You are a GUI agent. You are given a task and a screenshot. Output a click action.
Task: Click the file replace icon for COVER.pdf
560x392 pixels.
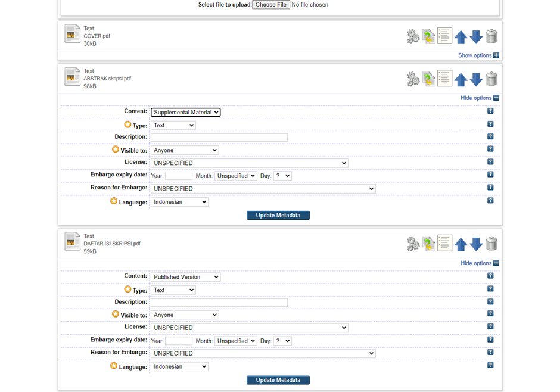point(428,37)
